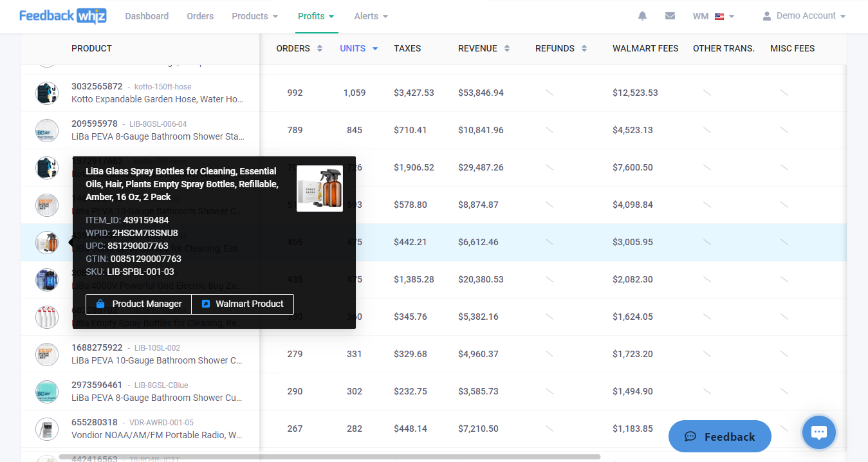Click thumbnail for product 1688275922
This screenshot has width=868, height=462.
click(47, 354)
